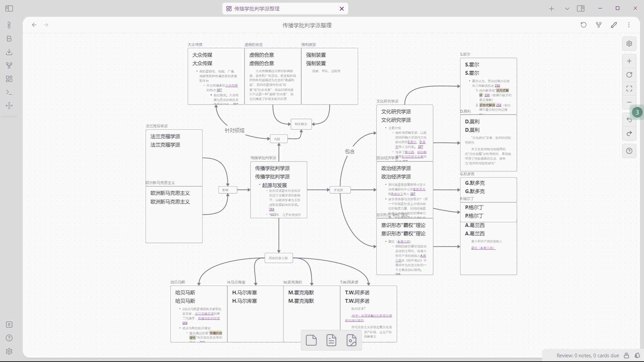This screenshot has width=644, height=362.
Task: Add a blank card to canvas
Action: (x=311, y=340)
